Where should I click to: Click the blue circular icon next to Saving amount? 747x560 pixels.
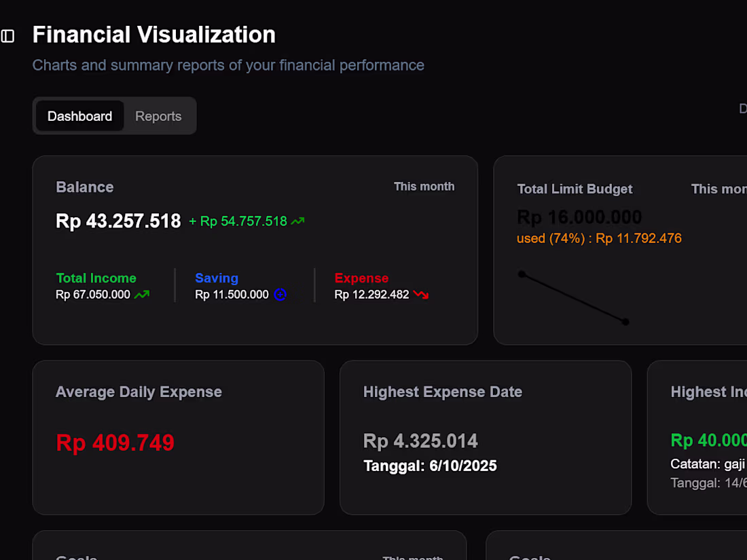click(280, 294)
